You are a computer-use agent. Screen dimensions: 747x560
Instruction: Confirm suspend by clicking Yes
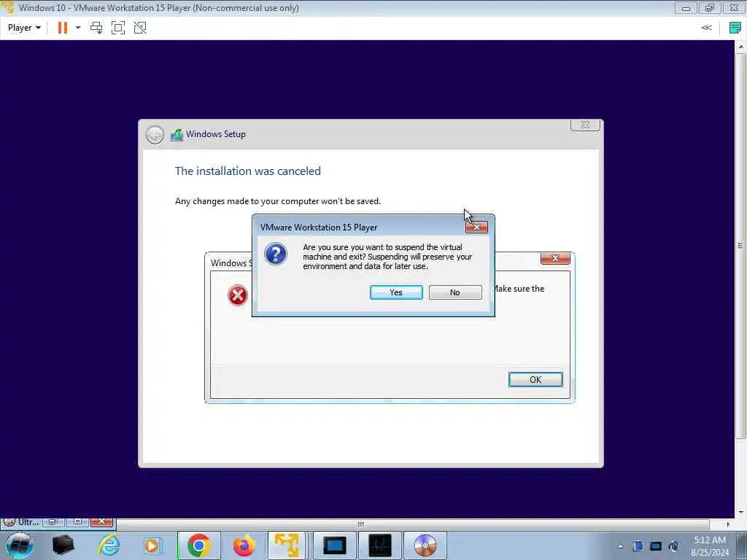coord(396,292)
